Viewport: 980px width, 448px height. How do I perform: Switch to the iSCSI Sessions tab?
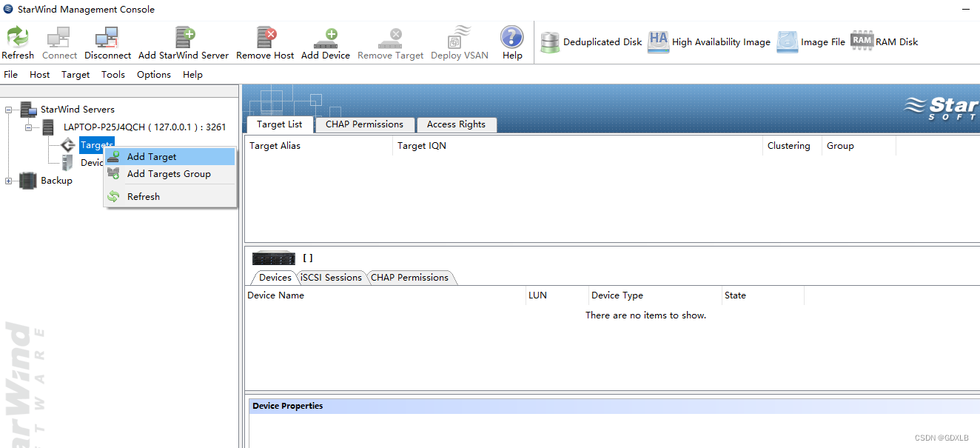pyautogui.click(x=332, y=278)
